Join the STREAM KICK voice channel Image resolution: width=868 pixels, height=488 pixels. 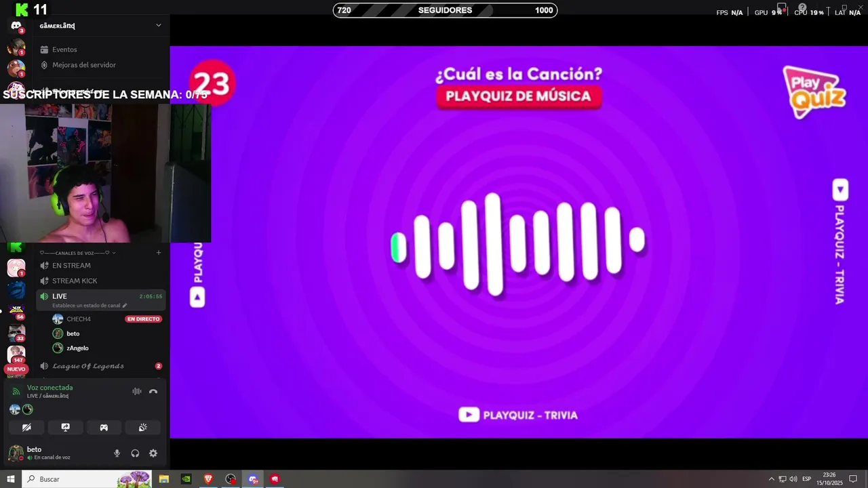point(100,281)
